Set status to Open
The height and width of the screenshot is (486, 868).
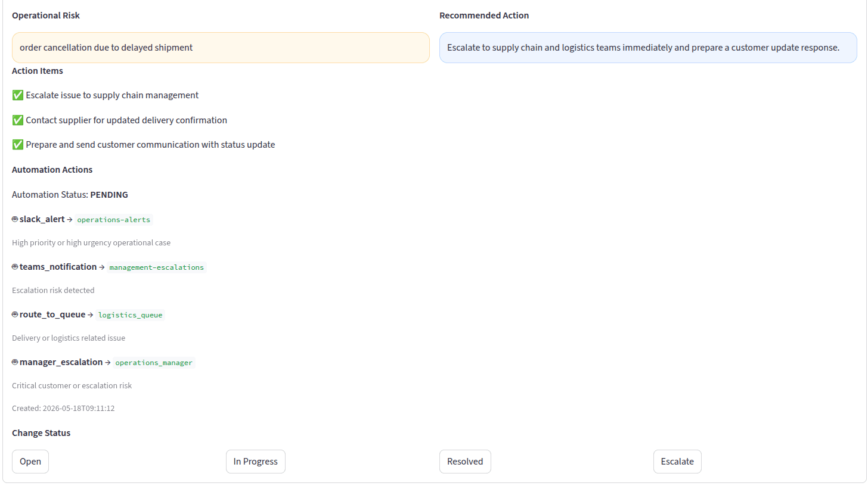pyautogui.click(x=30, y=462)
